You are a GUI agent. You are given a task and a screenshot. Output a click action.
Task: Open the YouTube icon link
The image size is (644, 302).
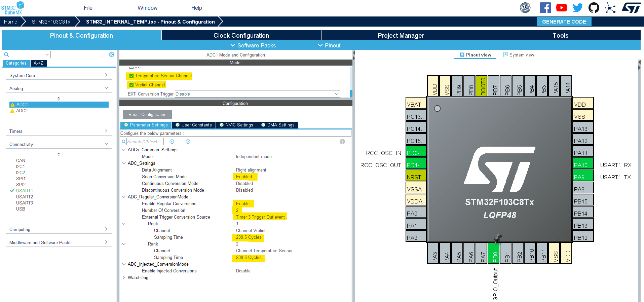pyautogui.click(x=561, y=8)
